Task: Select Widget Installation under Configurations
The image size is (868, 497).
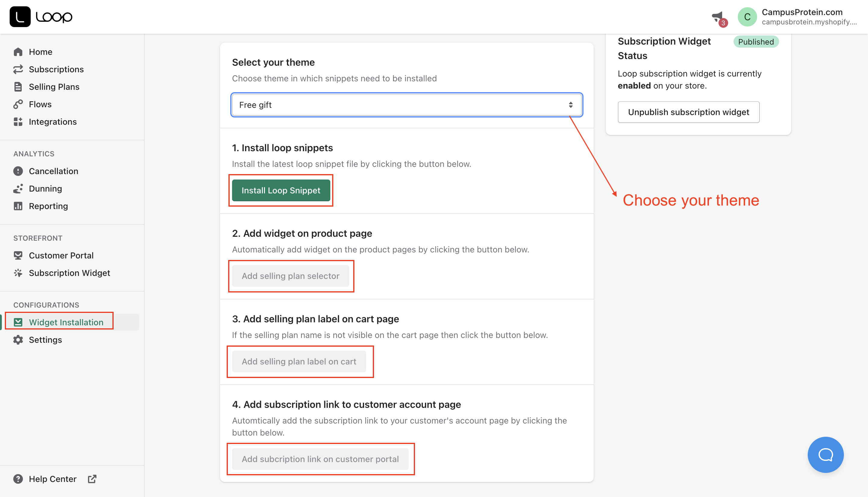Action: (x=66, y=322)
